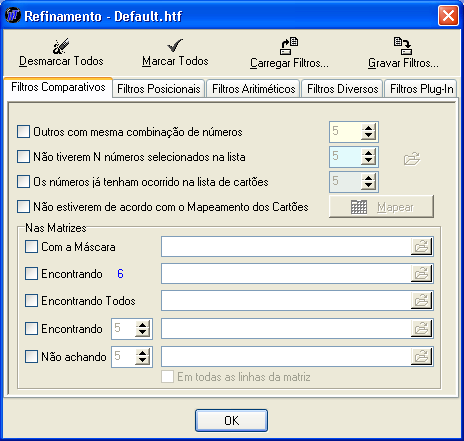
Task: Click the Desmarcar Todos label
Action: pyautogui.click(x=61, y=61)
